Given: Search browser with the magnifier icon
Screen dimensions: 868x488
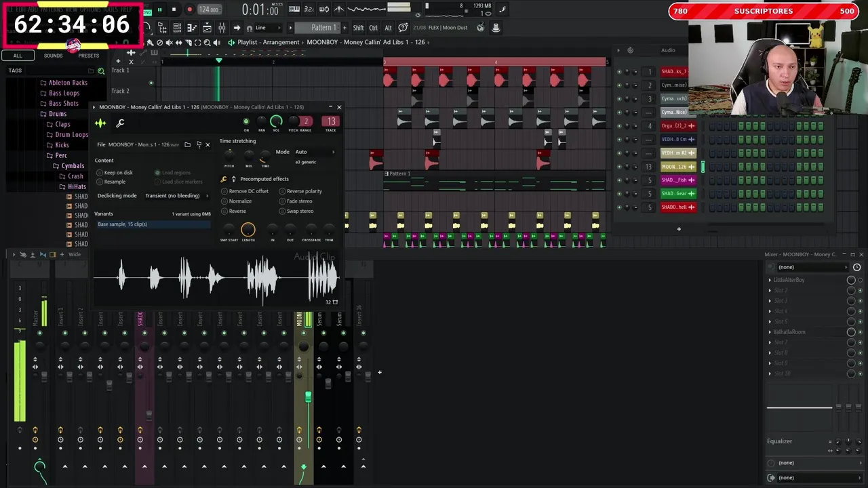Looking at the screenshot, I should (101, 70).
